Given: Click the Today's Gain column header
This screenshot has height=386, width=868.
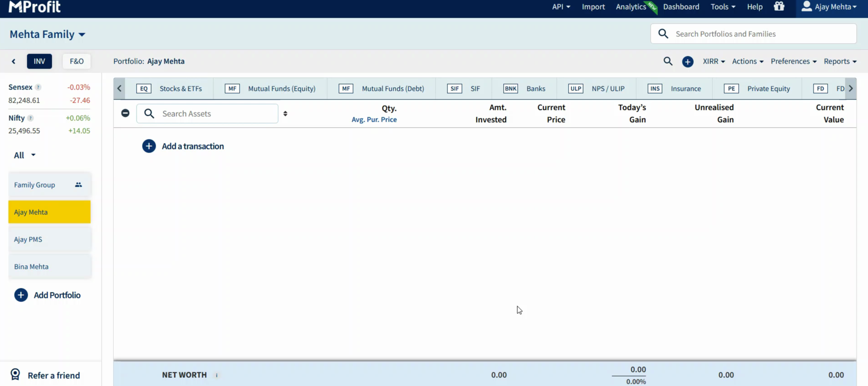Looking at the screenshot, I should (x=632, y=114).
